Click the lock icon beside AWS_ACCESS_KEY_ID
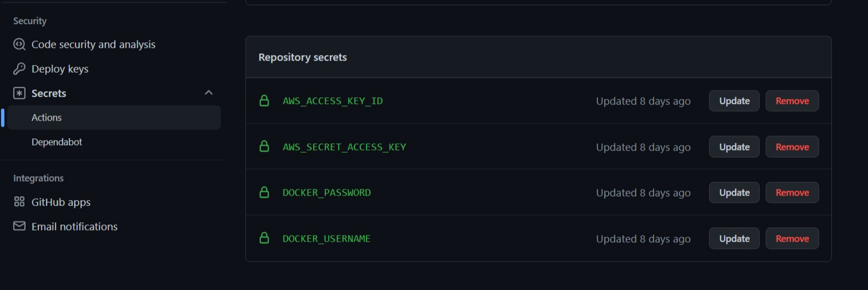The width and height of the screenshot is (868, 290). tap(264, 101)
